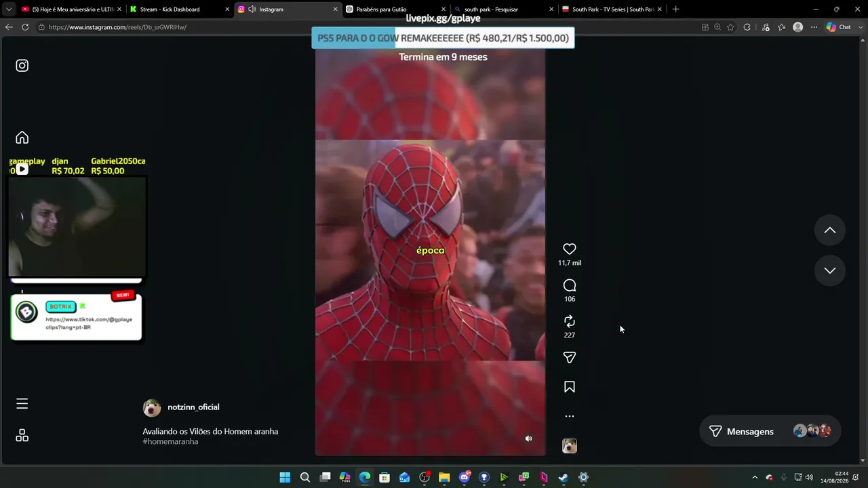Like the Spider-Man reel with the heart icon
The width and height of the screenshot is (868, 488).
570,249
